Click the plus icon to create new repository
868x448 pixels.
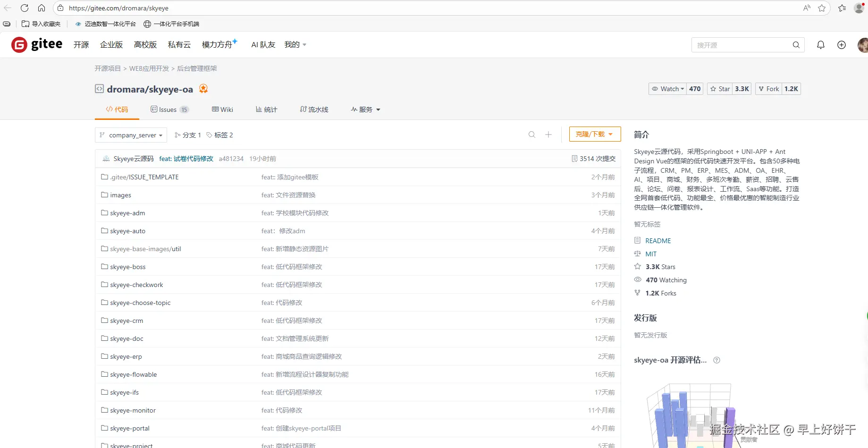[841, 44]
